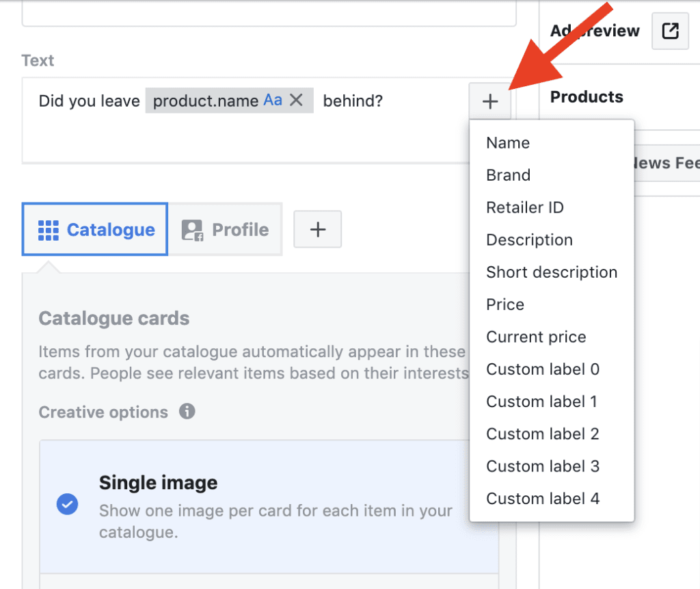
Task: Insert Current price field
Action: (x=536, y=337)
